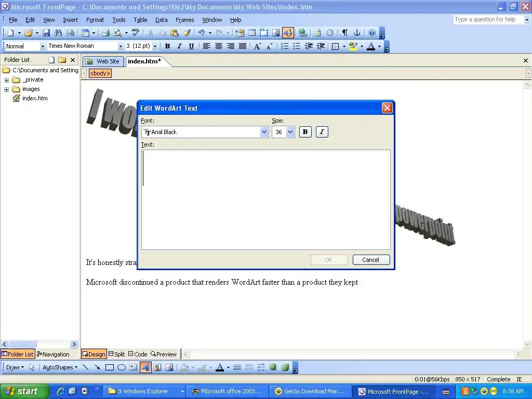Run the spelling check icon

(136, 33)
